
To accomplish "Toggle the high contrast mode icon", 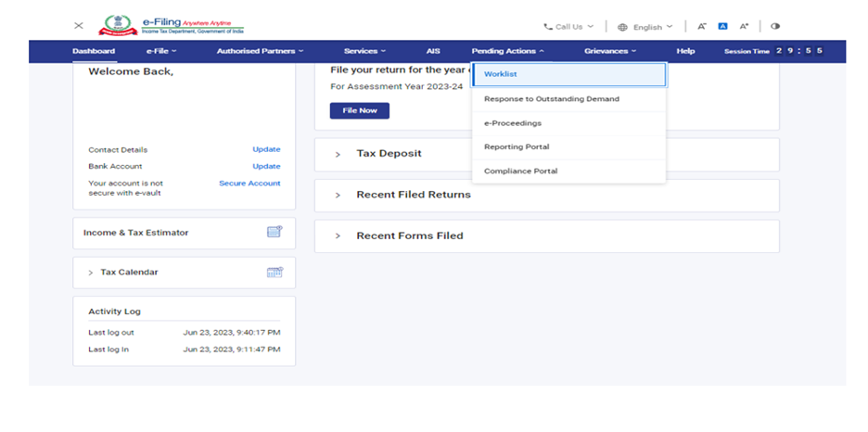I will click(775, 27).
